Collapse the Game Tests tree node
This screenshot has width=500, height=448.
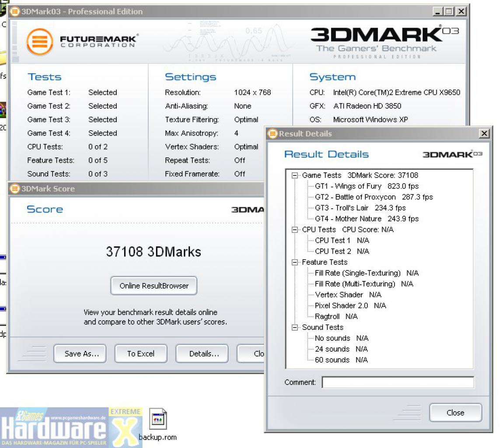(295, 175)
